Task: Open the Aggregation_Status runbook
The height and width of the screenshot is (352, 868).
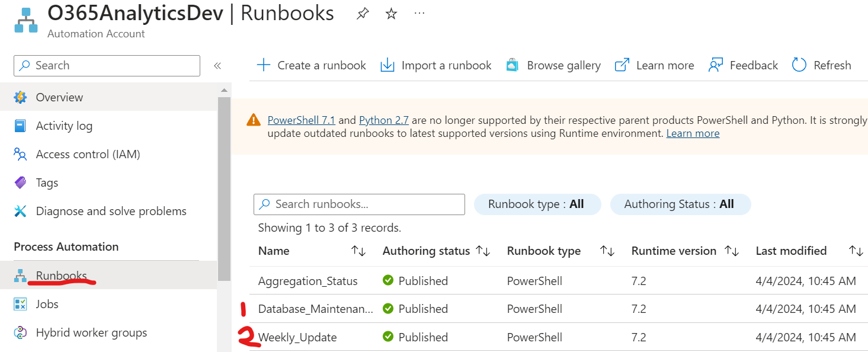Action: (308, 281)
